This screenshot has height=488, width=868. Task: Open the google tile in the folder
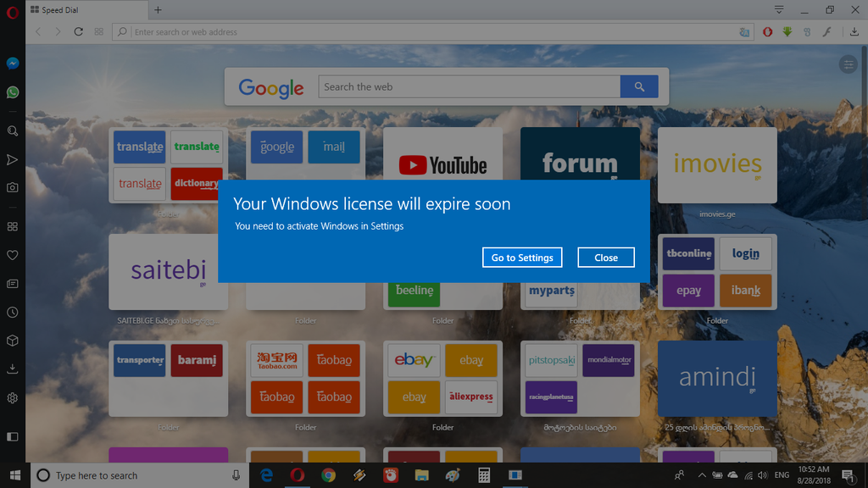pos(277,147)
